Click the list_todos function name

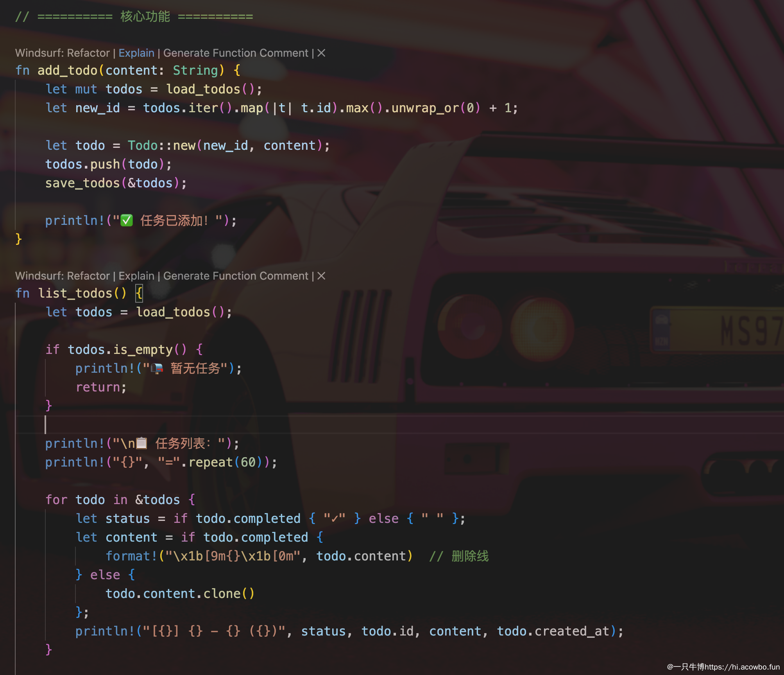(x=75, y=293)
